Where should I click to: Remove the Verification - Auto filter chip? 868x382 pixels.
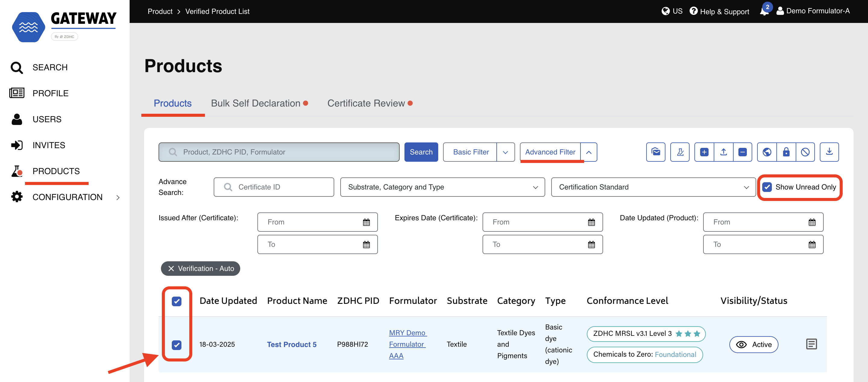click(x=171, y=268)
